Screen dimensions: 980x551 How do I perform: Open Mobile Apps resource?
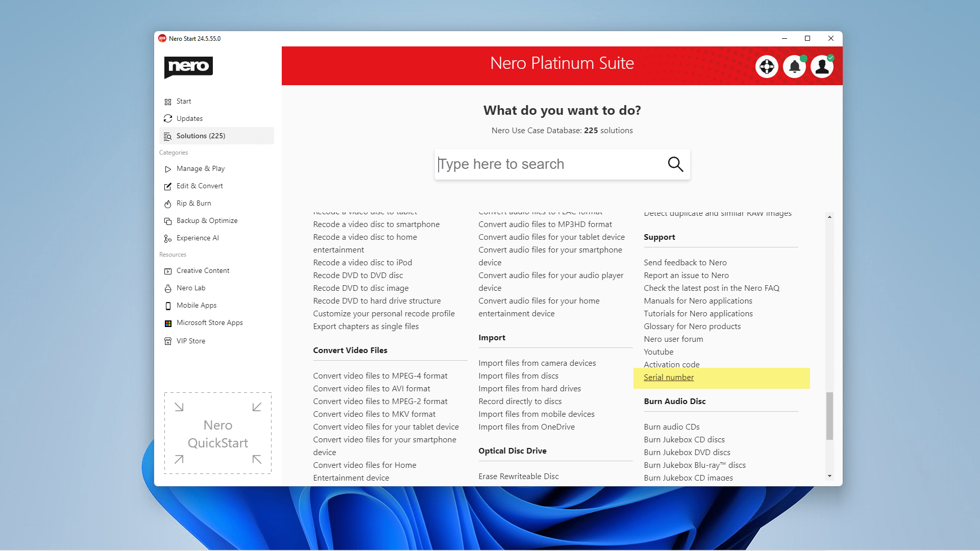[216, 305]
